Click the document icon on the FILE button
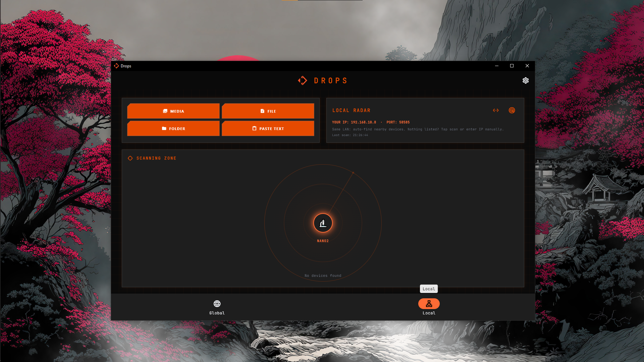This screenshot has width=644, height=362. coord(262,111)
